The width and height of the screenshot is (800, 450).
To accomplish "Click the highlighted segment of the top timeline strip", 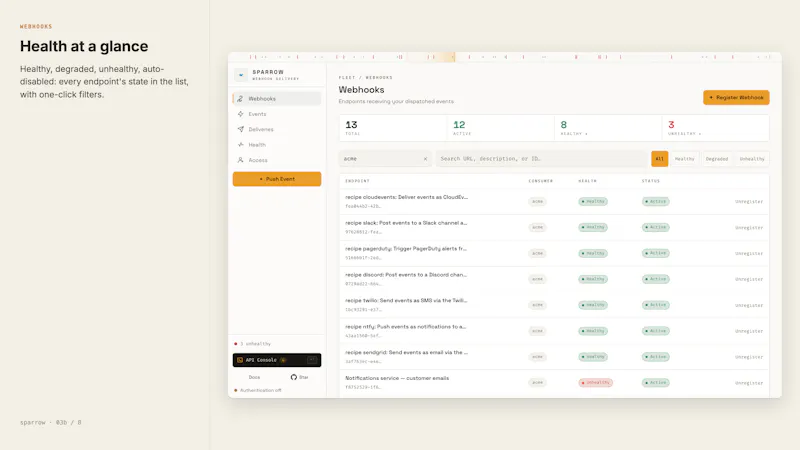I will coord(432,57).
